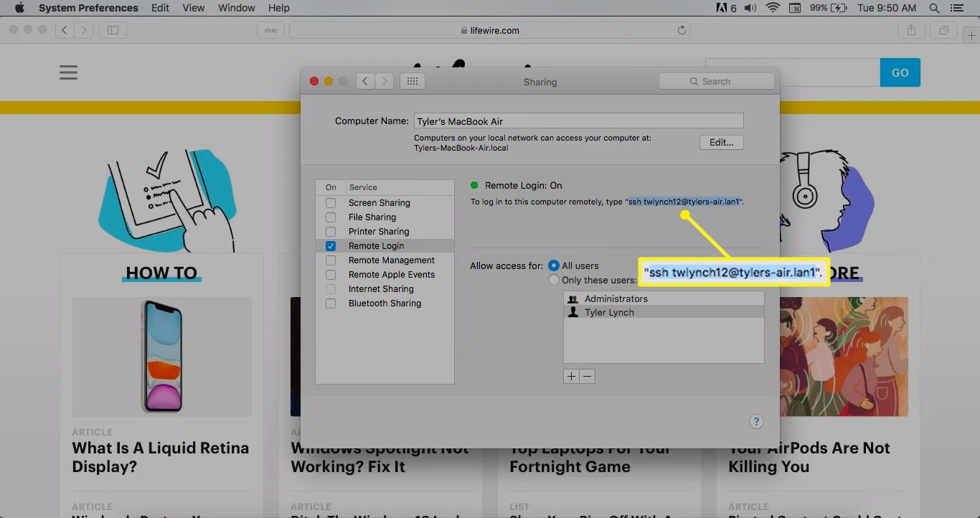Click the Sharing window Search field
The image size is (980, 518).
click(x=717, y=81)
